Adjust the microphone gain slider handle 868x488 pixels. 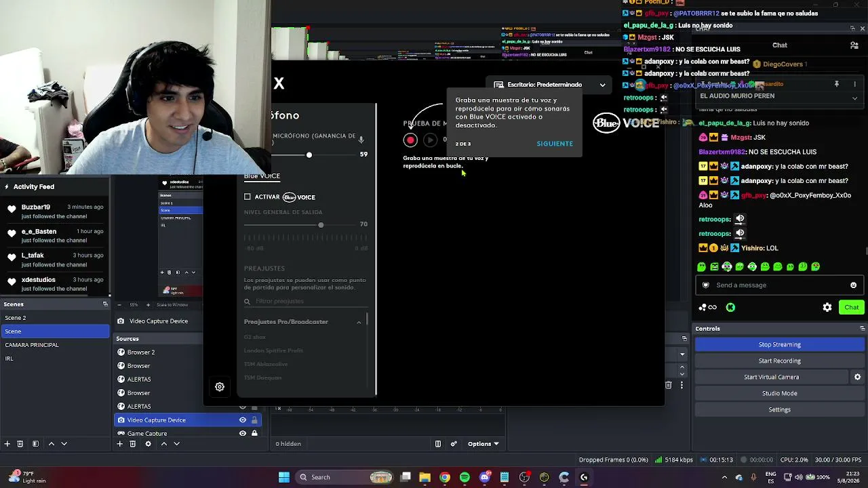point(309,155)
